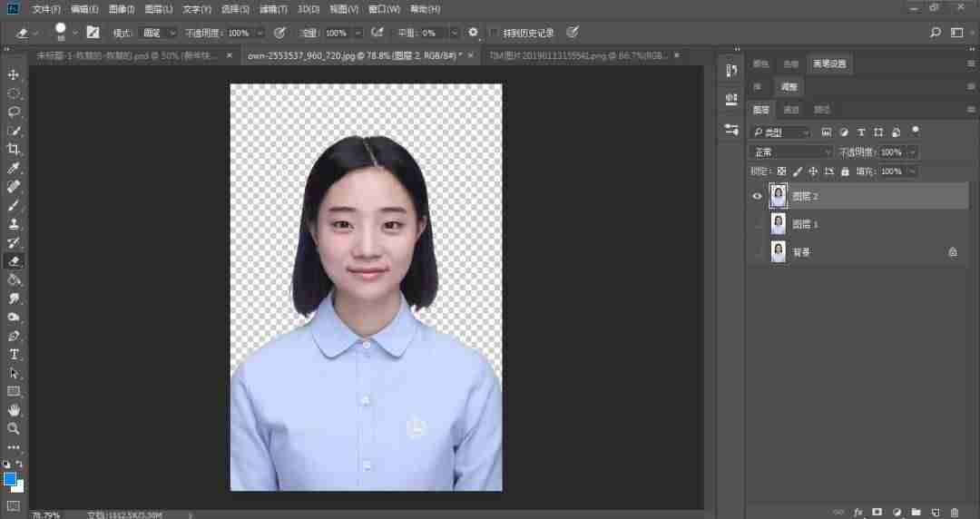Select the Eyedropper tool
The width and height of the screenshot is (980, 519).
click(13, 168)
